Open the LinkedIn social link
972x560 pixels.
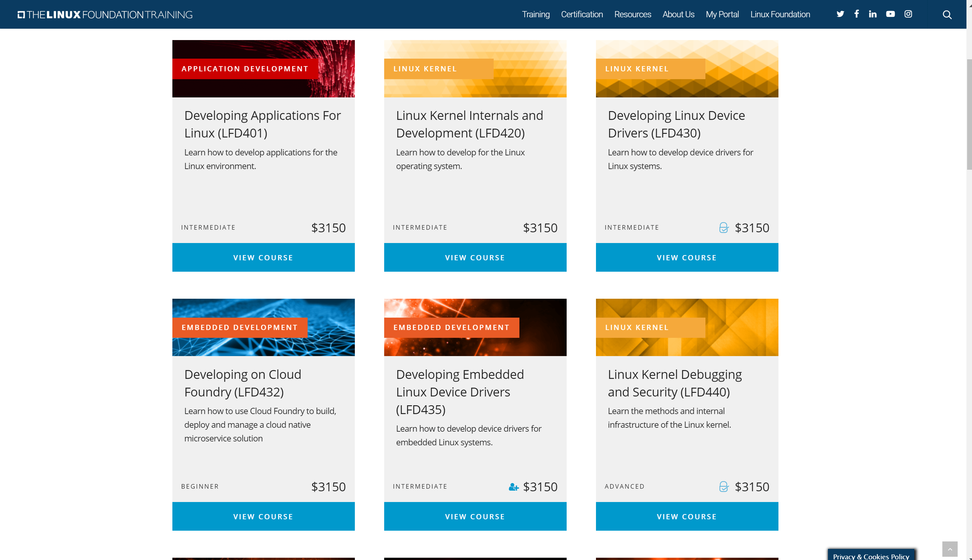point(872,14)
